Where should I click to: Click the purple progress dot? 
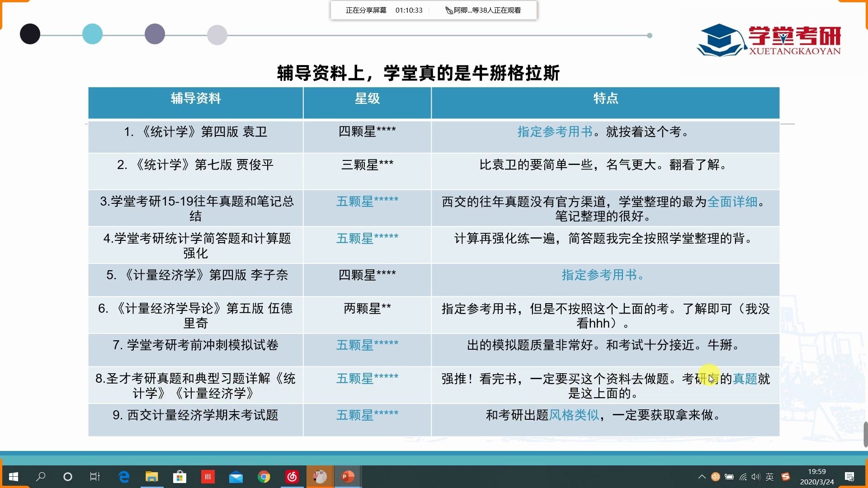tap(155, 34)
